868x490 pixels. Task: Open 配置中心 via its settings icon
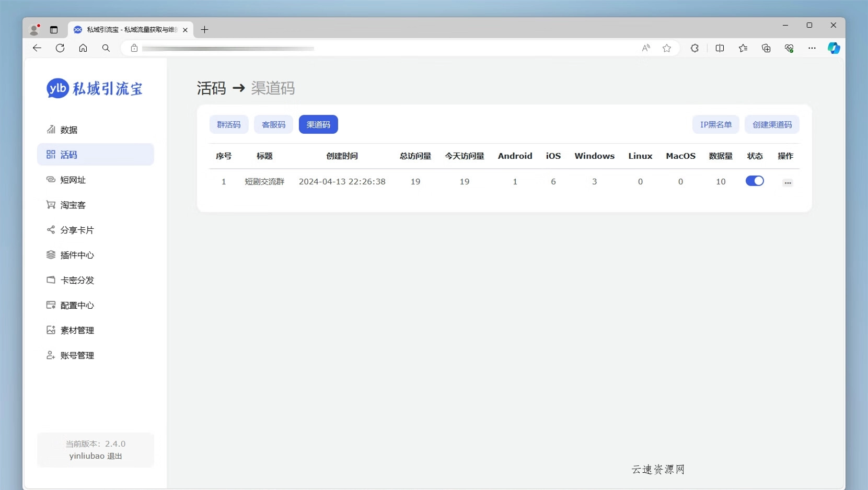pyautogui.click(x=51, y=306)
